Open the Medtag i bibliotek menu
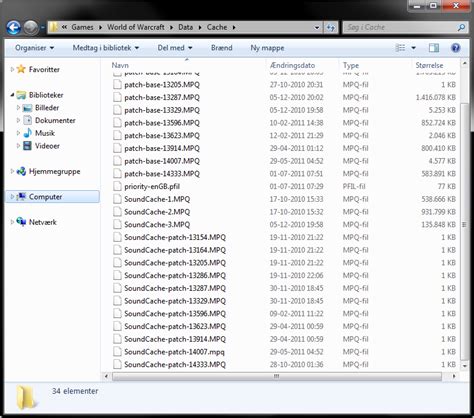 tap(106, 48)
